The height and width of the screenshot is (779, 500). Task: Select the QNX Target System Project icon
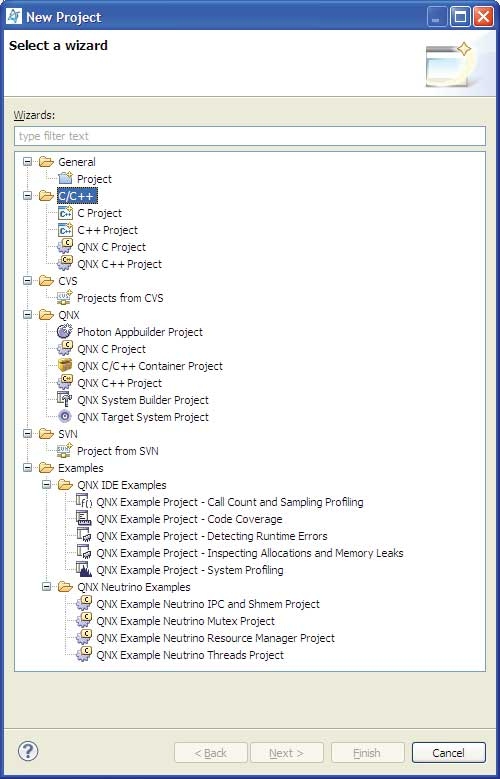tap(65, 416)
